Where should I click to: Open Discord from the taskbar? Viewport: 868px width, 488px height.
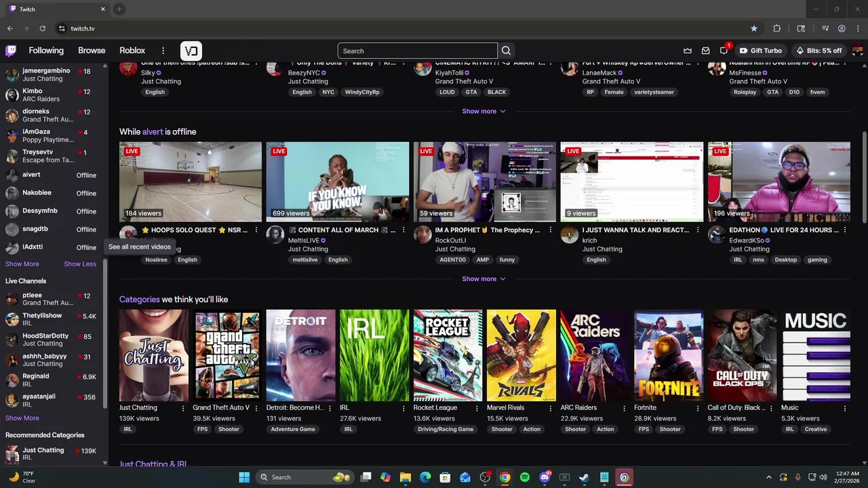pos(545,477)
